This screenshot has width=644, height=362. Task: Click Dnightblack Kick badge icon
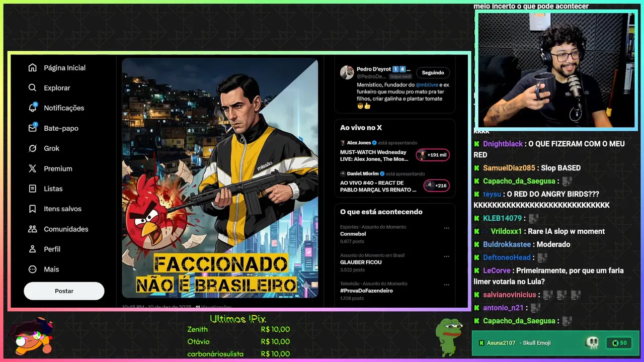pos(477,144)
